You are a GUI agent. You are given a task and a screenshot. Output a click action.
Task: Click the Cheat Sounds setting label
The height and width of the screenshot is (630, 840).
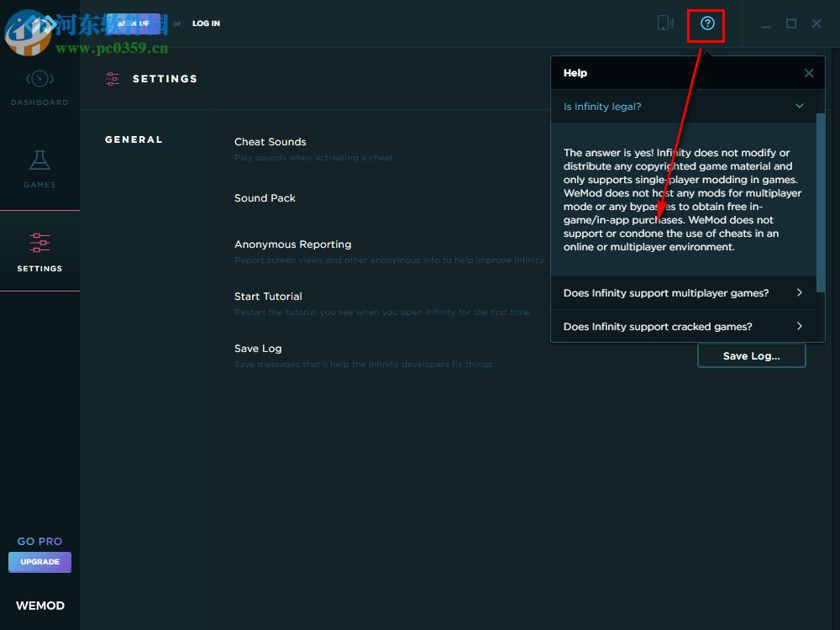pos(270,141)
